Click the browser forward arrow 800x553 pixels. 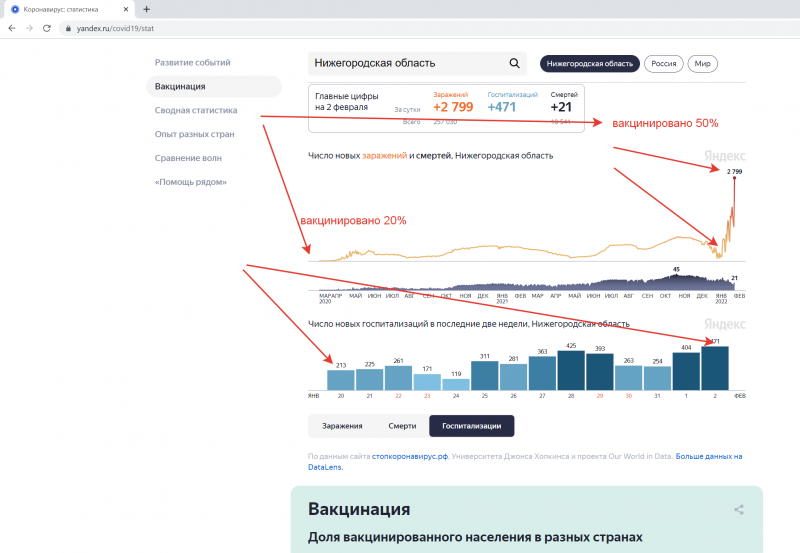[30, 28]
